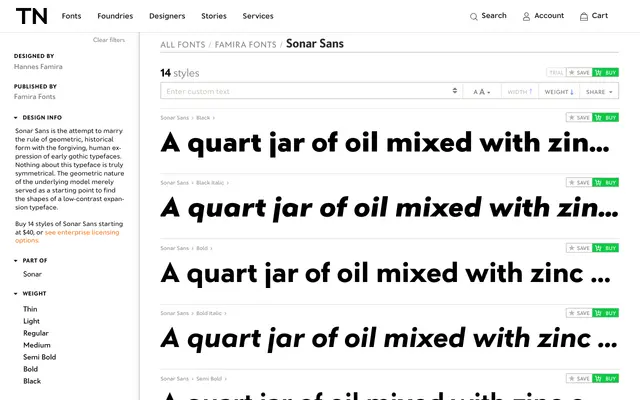Filter by Light weight
The height and width of the screenshot is (400, 640).
[x=31, y=321]
